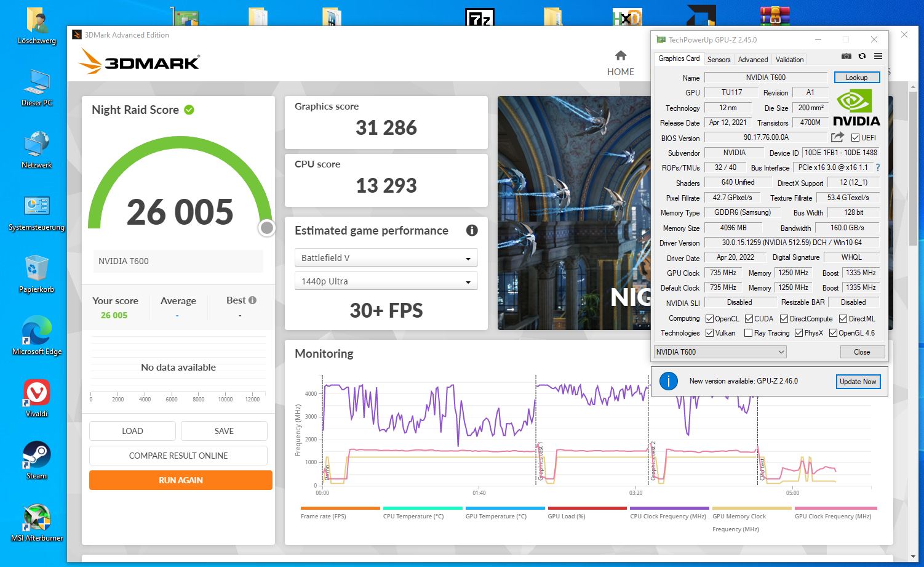Click the GPU Temperature blue legend swatch
This screenshot has width=924, height=567.
(x=505, y=509)
